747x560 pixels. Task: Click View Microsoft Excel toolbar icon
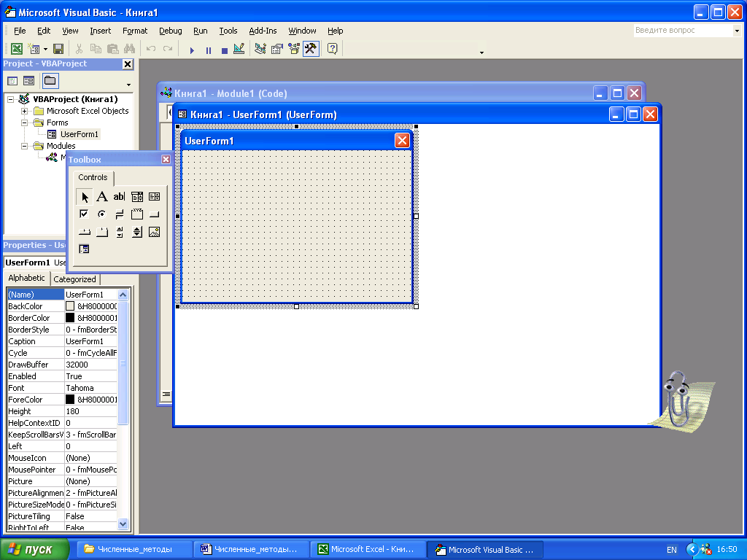[17, 49]
